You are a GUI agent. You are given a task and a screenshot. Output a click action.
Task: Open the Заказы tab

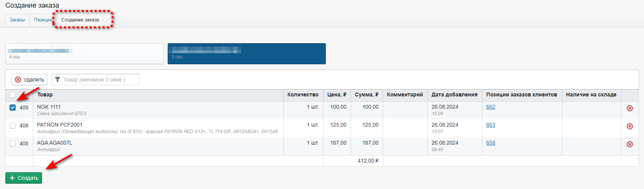point(17,20)
